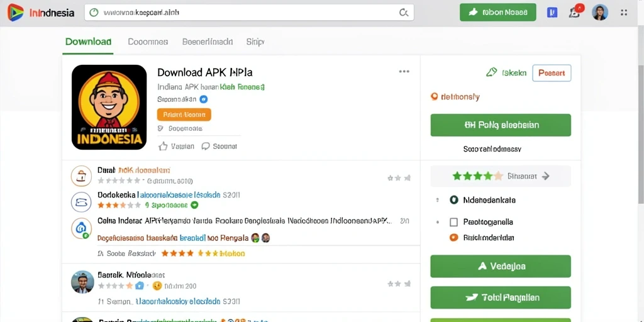Click the green star rating row
Image resolution: width=644 pixels, height=322 pixels.
point(477,176)
